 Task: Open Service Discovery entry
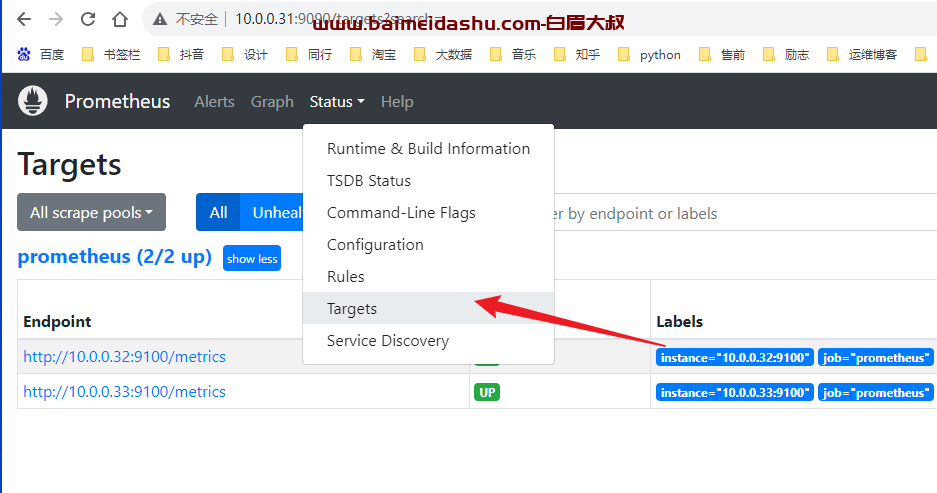[x=428, y=341]
